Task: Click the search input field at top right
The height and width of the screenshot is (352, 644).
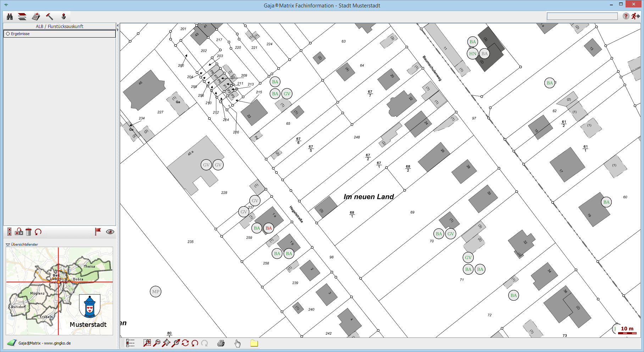Action: coord(582,16)
